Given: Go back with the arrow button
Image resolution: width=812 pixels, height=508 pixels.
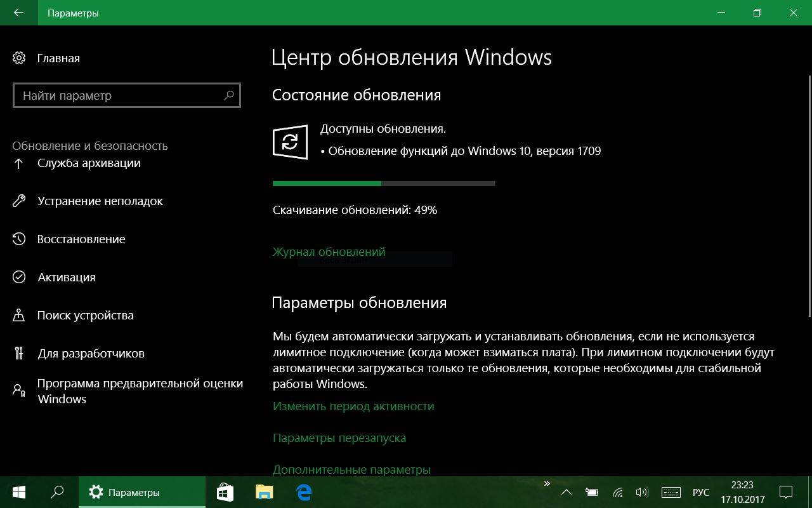Looking at the screenshot, I should click(x=18, y=13).
